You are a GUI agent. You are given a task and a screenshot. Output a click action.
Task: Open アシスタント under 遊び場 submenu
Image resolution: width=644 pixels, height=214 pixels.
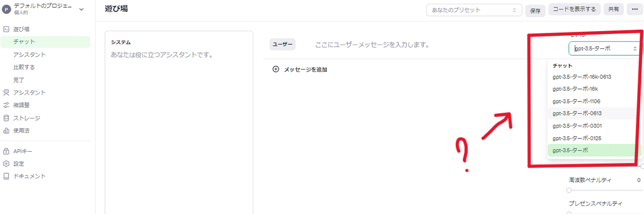pyautogui.click(x=30, y=54)
